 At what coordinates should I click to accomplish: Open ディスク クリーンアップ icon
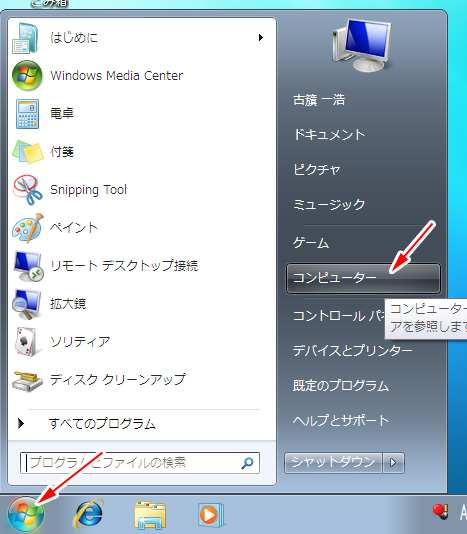pos(28,380)
